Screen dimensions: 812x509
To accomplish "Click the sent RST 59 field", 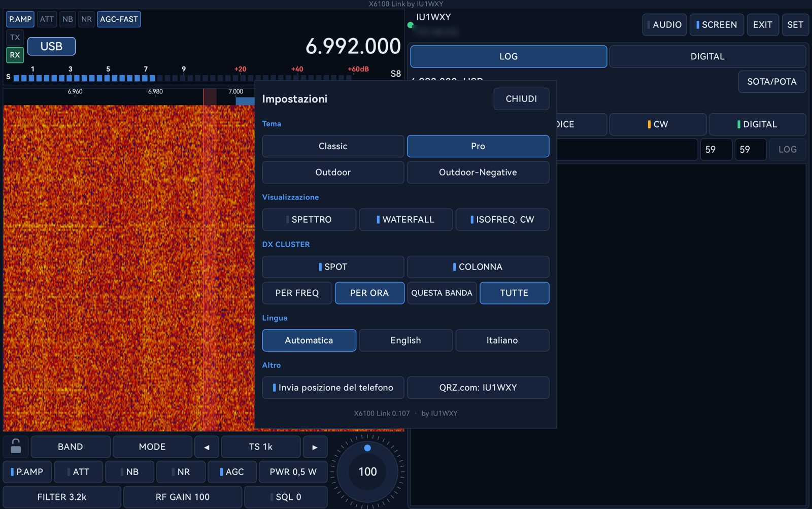I will 716,150.
